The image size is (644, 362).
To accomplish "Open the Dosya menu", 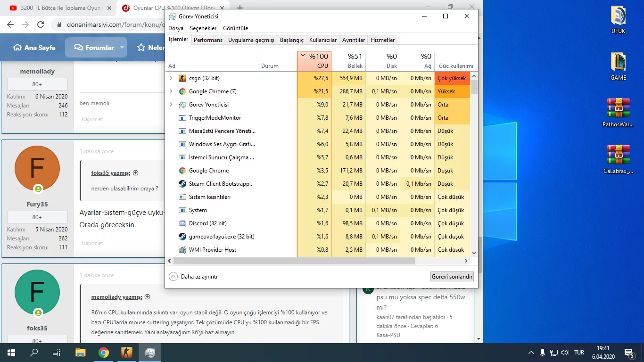I will (x=176, y=28).
